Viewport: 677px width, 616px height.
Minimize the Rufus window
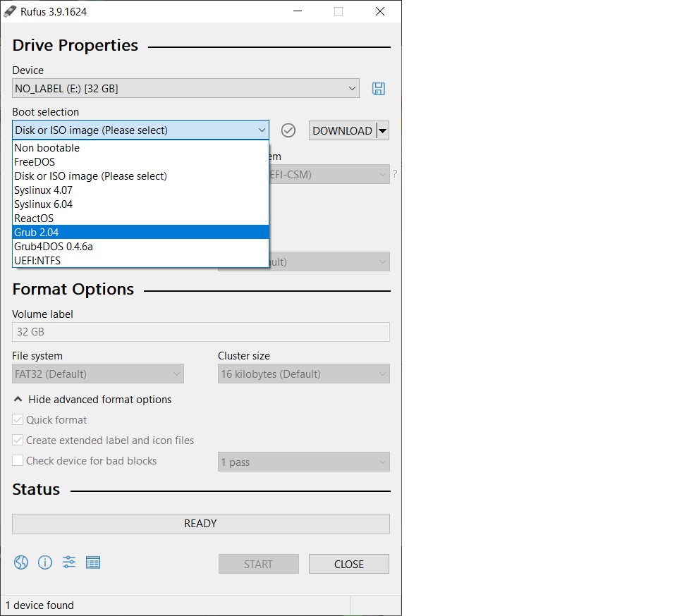click(298, 11)
